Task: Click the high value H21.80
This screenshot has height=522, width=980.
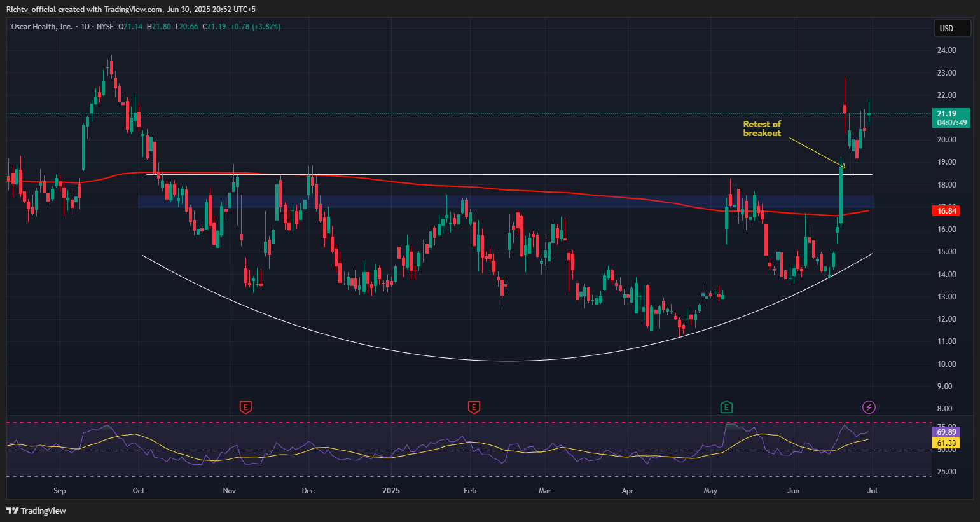Action: pyautogui.click(x=159, y=27)
